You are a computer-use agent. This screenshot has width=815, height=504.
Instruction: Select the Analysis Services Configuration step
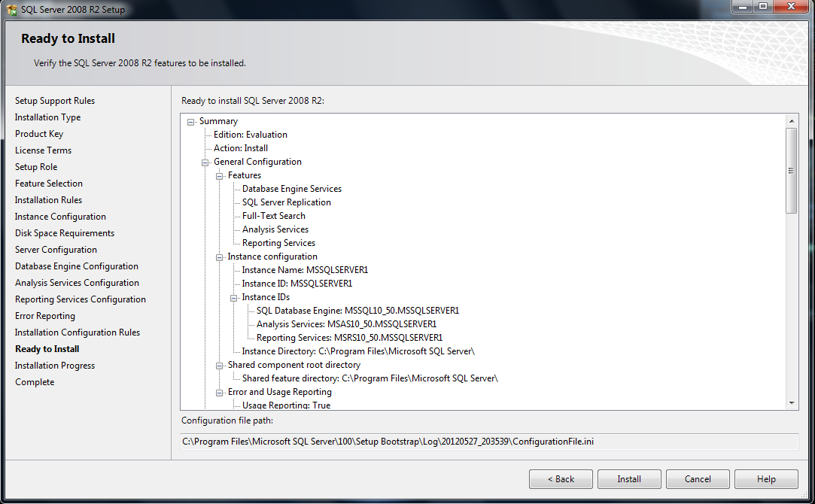[77, 283]
